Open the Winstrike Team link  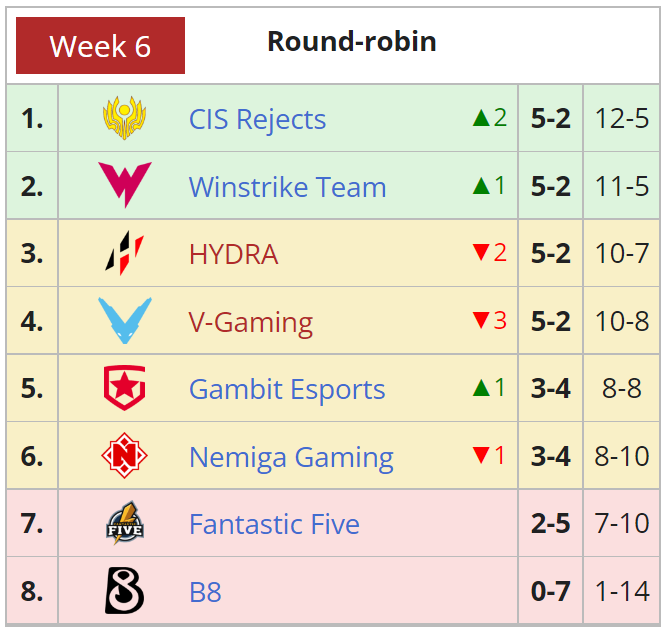click(x=288, y=187)
